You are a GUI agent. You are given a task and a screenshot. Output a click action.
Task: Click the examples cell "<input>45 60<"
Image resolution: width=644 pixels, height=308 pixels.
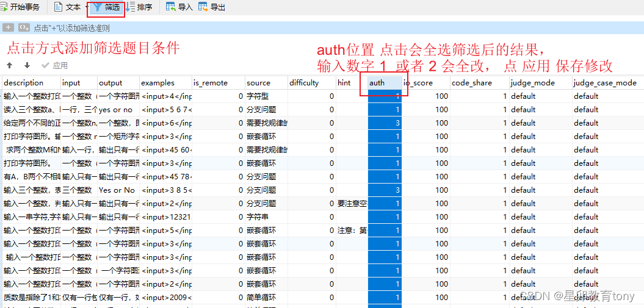coord(165,149)
